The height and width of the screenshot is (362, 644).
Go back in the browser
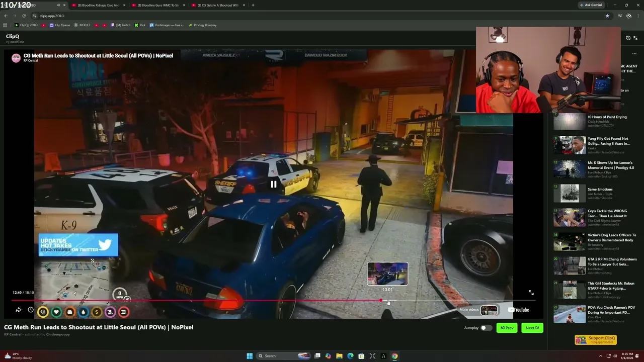6,16
